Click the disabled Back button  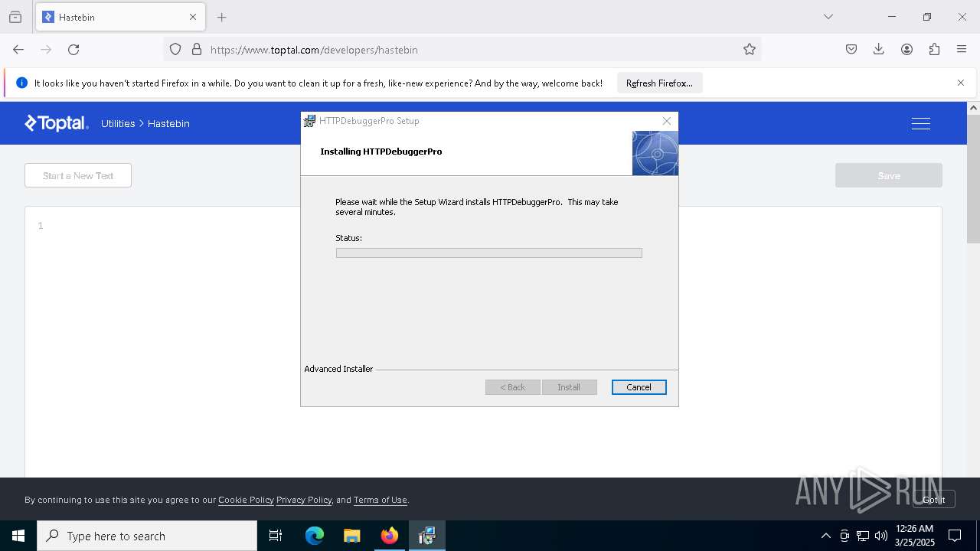(513, 387)
